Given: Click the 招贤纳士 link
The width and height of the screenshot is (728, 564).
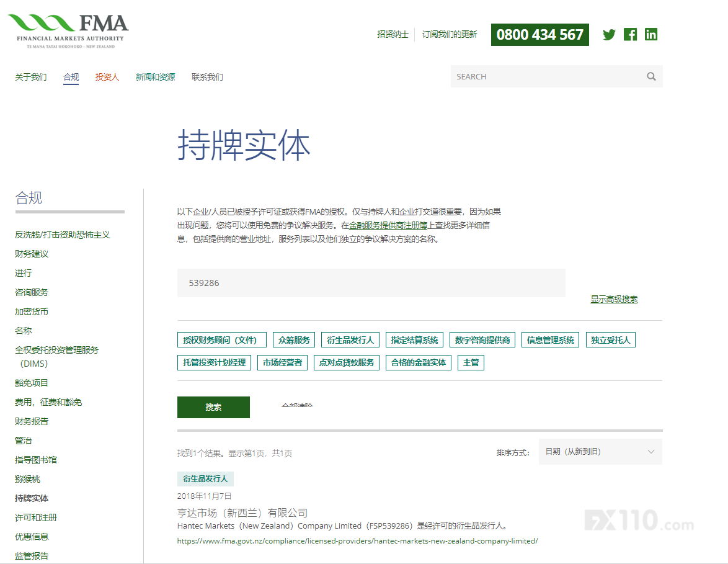Looking at the screenshot, I should click(x=393, y=34).
